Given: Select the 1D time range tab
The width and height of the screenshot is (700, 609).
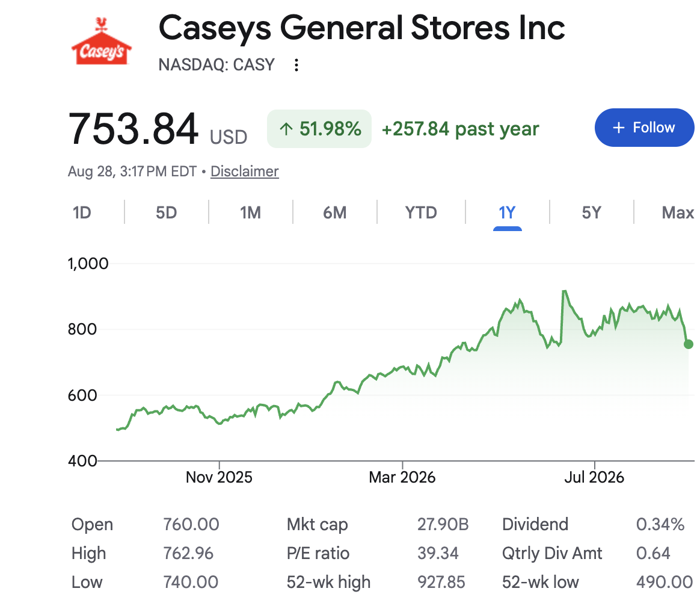Looking at the screenshot, I should click(82, 212).
